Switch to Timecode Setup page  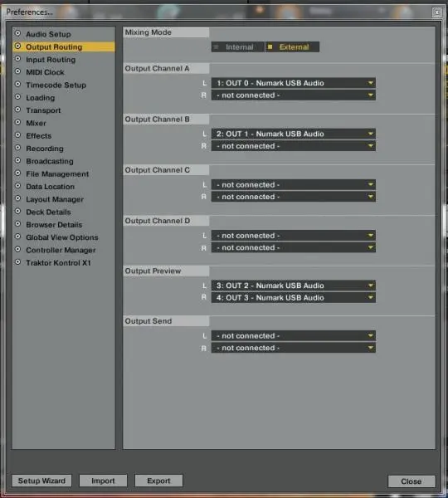pos(56,85)
